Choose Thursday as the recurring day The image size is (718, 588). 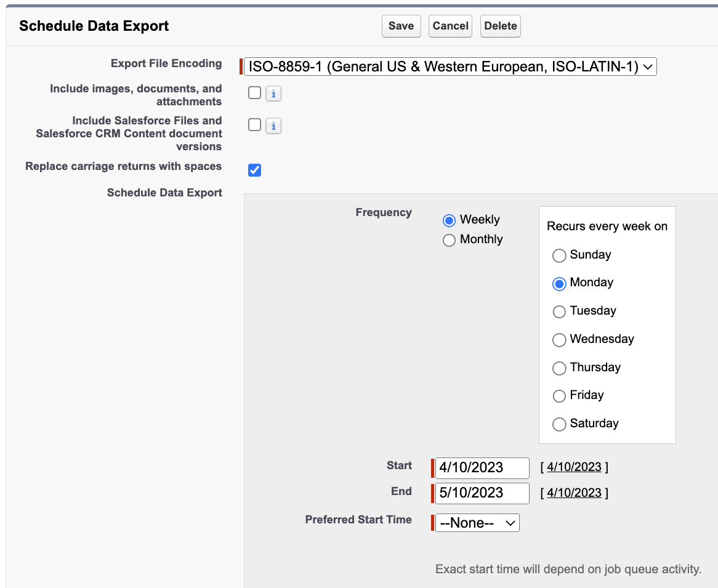[559, 368]
